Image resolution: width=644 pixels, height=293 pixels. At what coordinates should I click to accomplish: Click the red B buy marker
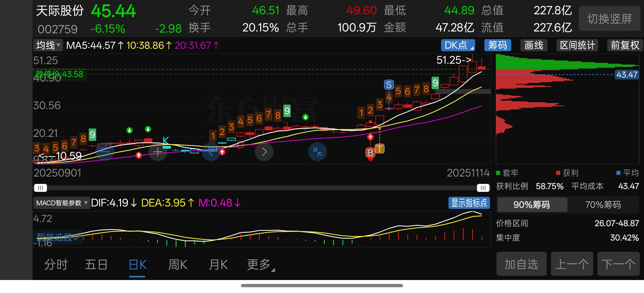[x=370, y=152]
